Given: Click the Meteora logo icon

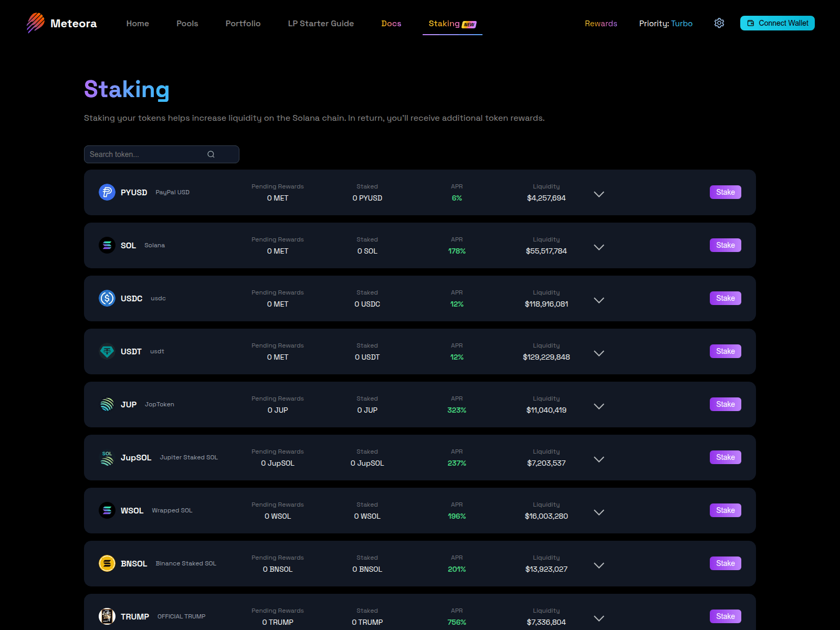Looking at the screenshot, I should 36,23.
